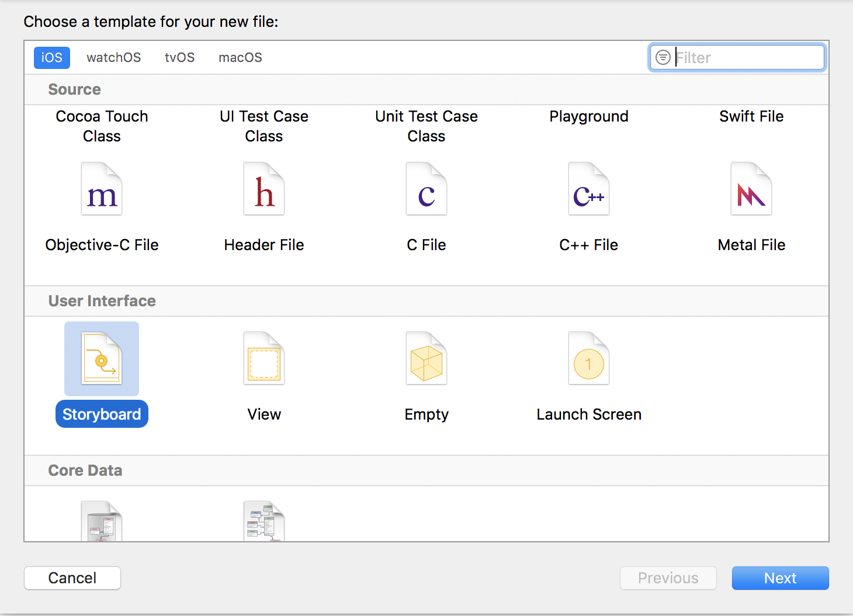Screen dimensions: 853x616
Task: Select the first Core Data template icon
Action: tap(102, 521)
